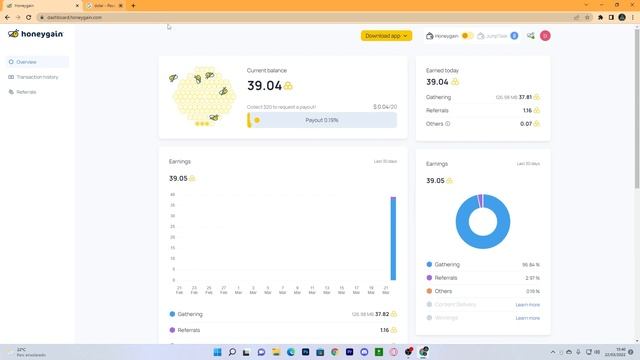
Task: Open File Explorer from taskbar
Action: tap(276, 352)
